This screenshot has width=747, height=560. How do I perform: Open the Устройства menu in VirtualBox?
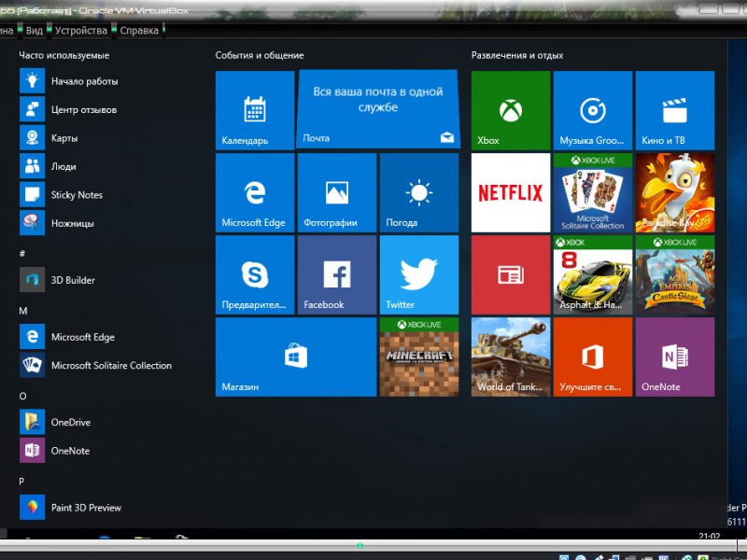(81, 31)
